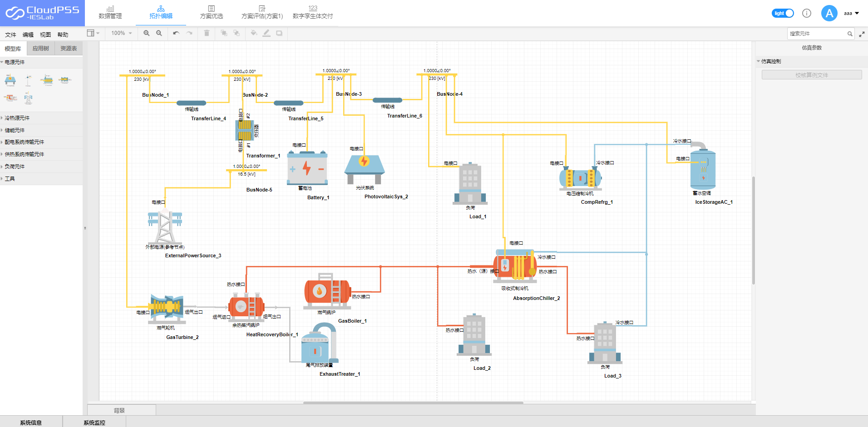Zoom in on the canvas
868x427 pixels.
(146, 33)
